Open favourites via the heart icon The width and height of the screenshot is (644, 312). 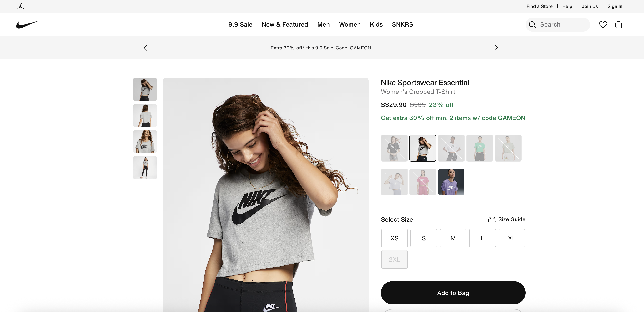click(603, 24)
